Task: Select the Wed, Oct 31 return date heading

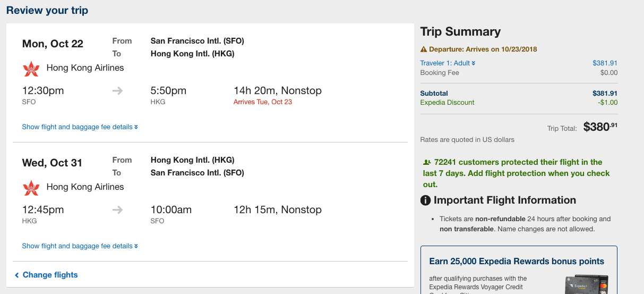Action: [x=52, y=163]
